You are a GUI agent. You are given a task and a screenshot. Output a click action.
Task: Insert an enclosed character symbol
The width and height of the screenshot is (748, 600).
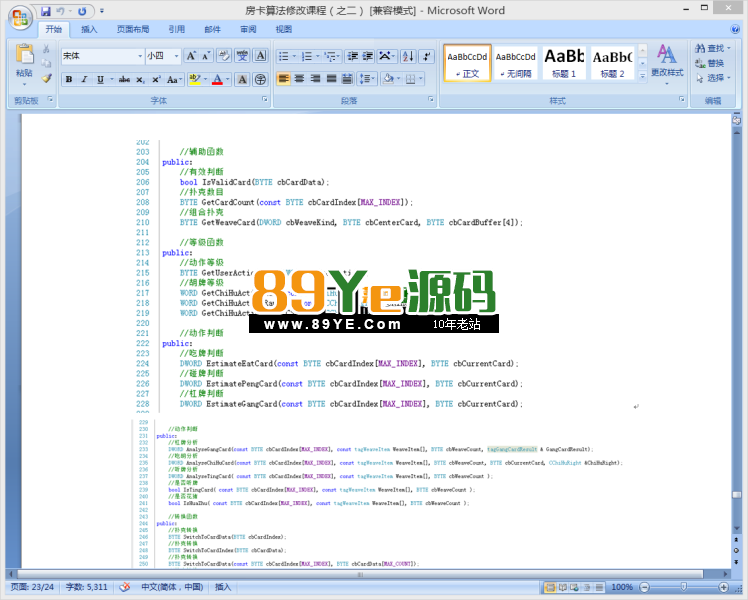(x=260, y=79)
